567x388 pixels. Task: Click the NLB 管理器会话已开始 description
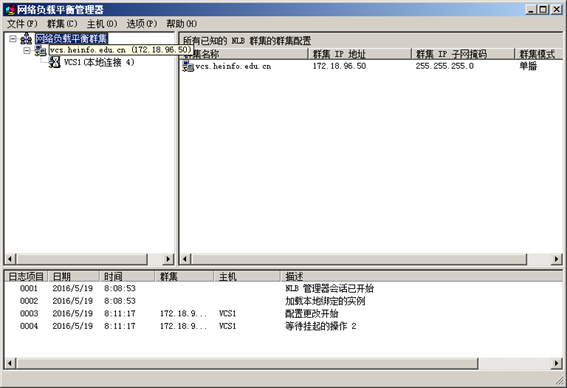pyautogui.click(x=329, y=289)
